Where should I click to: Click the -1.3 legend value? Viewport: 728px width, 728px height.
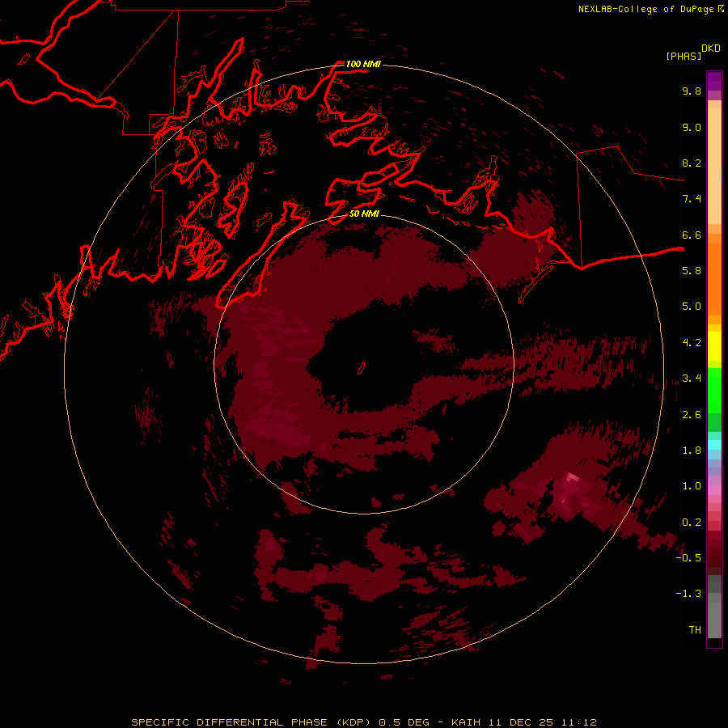click(688, 594)
